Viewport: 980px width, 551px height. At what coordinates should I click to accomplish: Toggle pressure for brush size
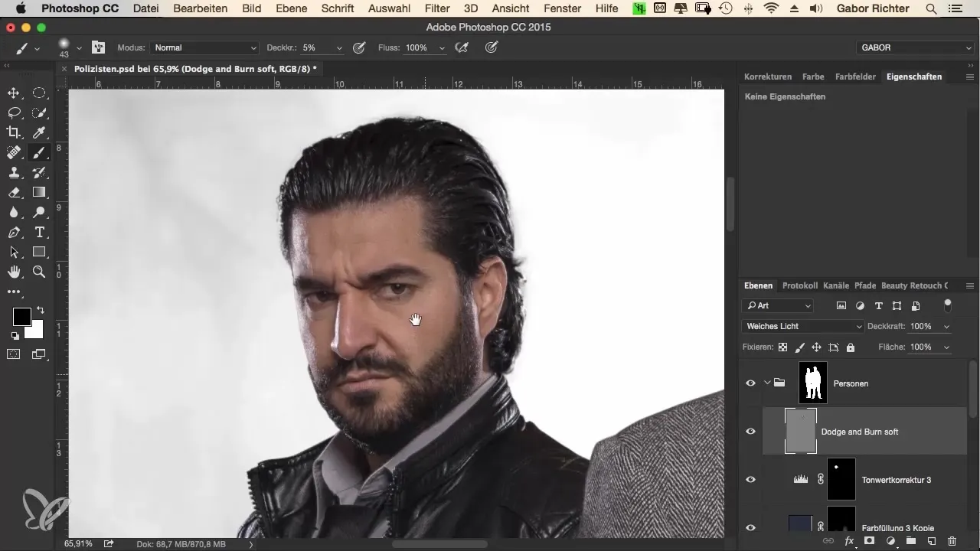point(492,47)
